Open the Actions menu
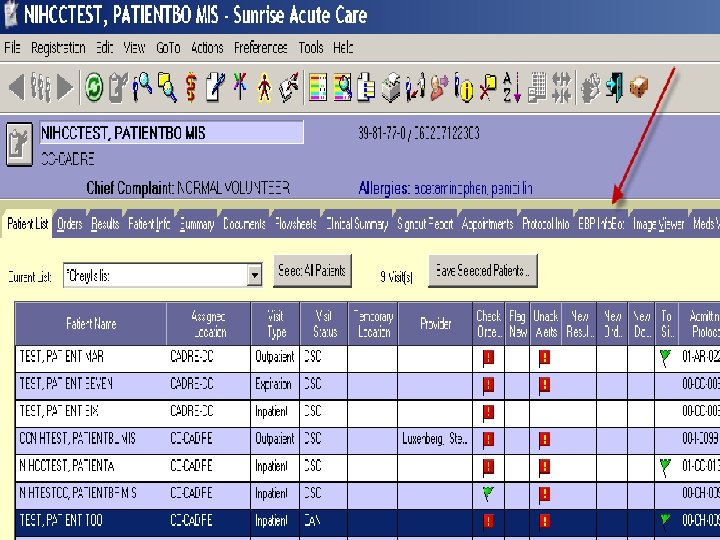The height and width of the screenshot is (540, 720). (207, 47)
